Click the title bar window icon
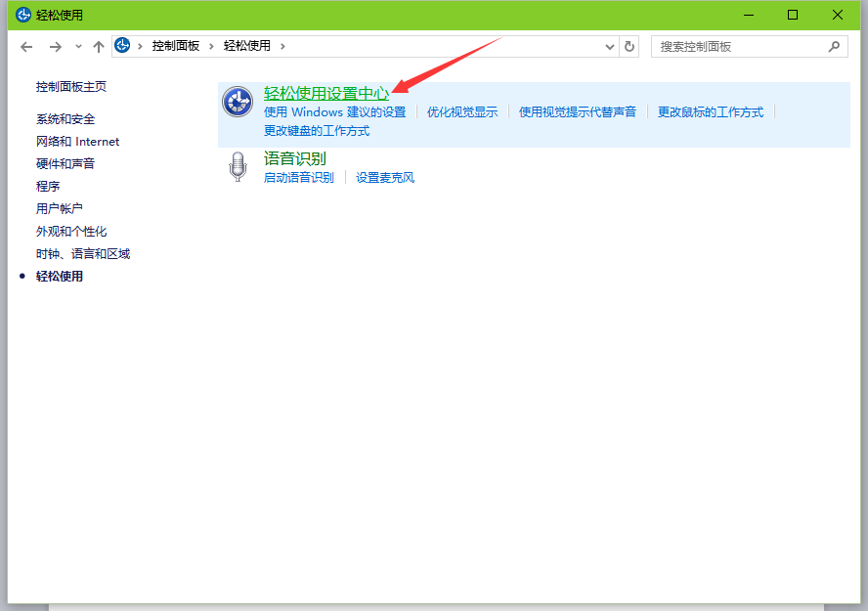This screenshot has width=868, height=611. pos(23,15)
